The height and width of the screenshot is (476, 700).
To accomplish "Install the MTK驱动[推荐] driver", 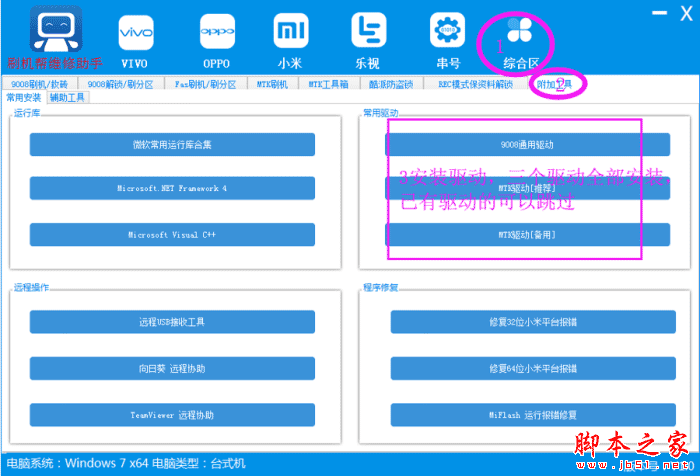I will click(527, 188).
